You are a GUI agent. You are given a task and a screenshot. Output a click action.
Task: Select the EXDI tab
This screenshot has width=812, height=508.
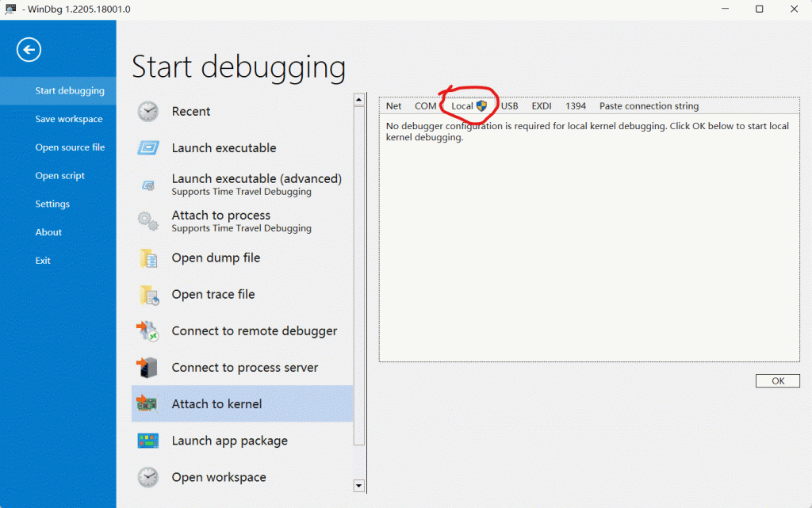pos(542,106)
